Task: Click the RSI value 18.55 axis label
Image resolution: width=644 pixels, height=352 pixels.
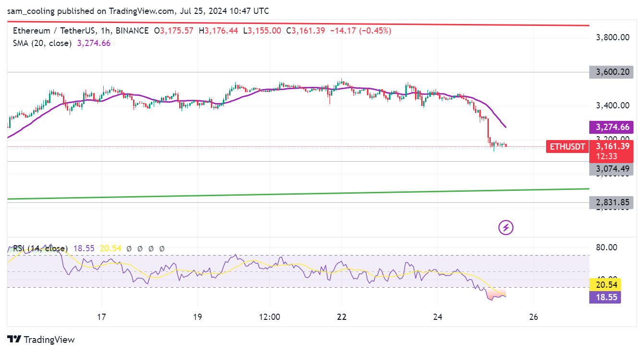Action: [605, 297]
